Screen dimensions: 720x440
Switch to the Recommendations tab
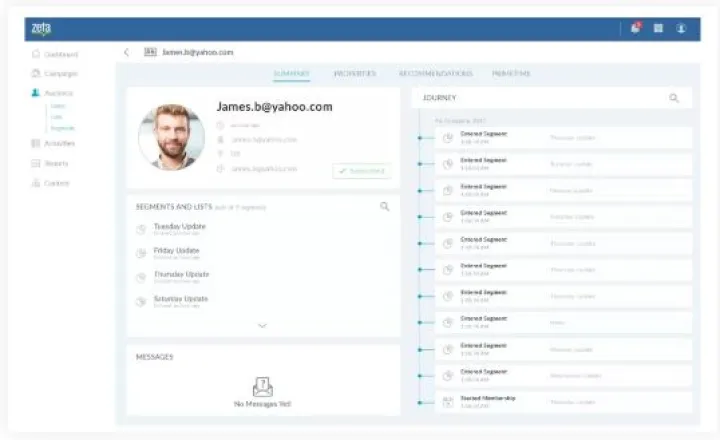tap(435, 74)
